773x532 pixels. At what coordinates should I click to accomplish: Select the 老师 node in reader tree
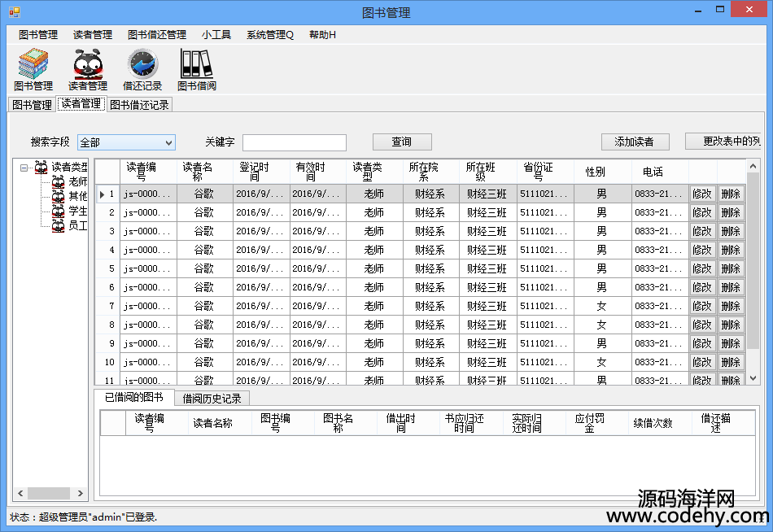pyautogui.click(x=77, y=181)
